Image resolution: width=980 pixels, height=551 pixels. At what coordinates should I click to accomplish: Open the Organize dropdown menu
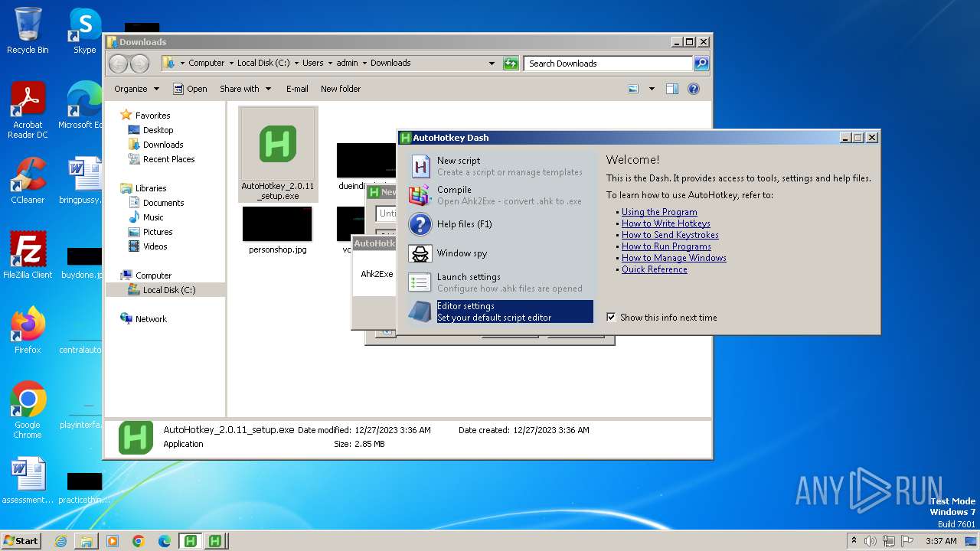pos(136,89)
